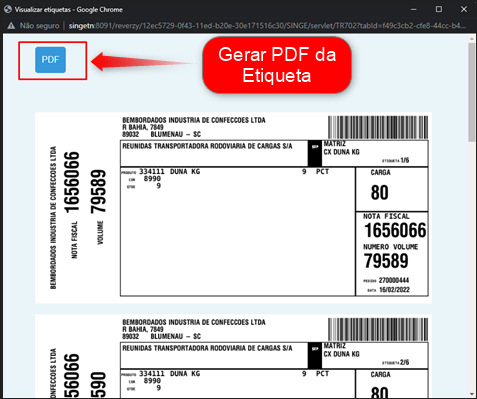Click the black SEP block on first label

[315, 154]
